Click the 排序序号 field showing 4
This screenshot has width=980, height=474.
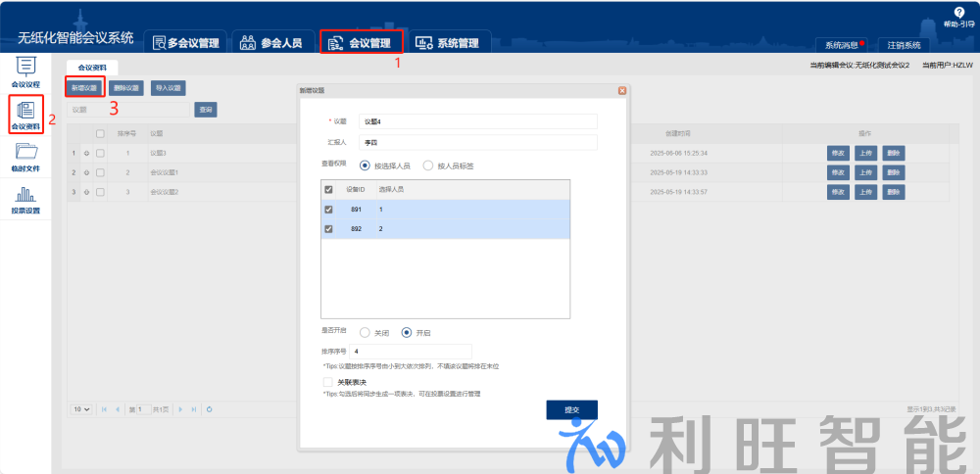click(411, 351)
